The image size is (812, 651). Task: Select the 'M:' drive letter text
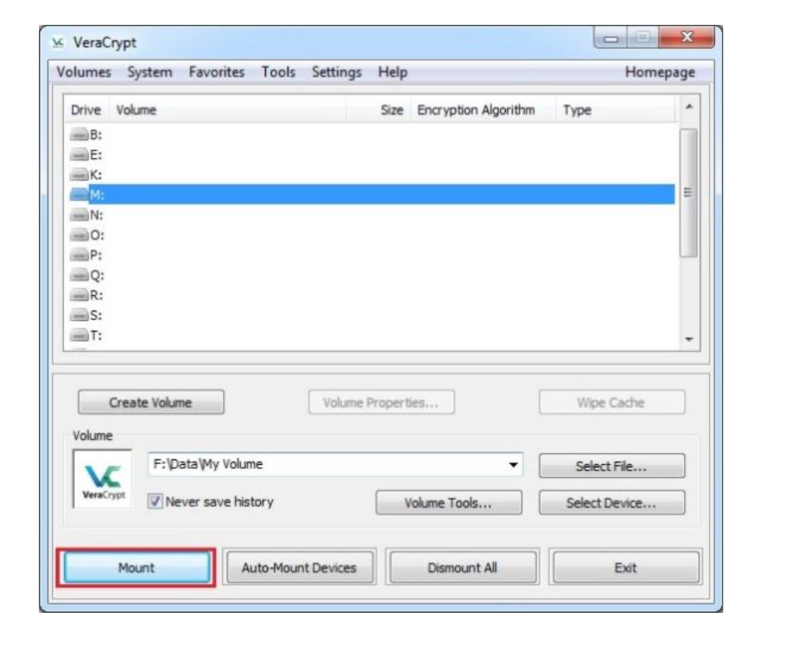pos(97,195)
